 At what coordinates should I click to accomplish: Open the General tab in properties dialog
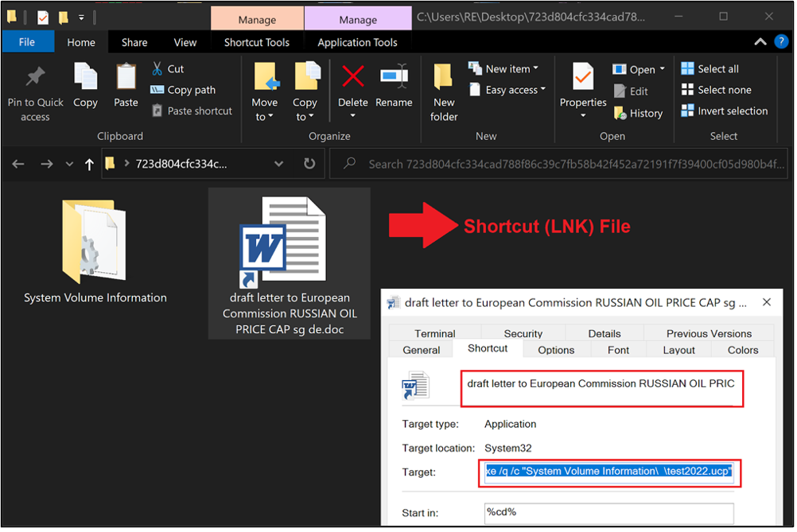pyautogui.click(x=422, y=350)
